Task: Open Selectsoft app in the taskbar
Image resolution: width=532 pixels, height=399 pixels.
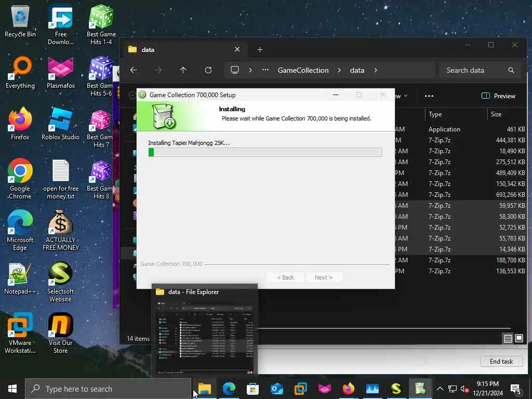Action: (396, 389)
